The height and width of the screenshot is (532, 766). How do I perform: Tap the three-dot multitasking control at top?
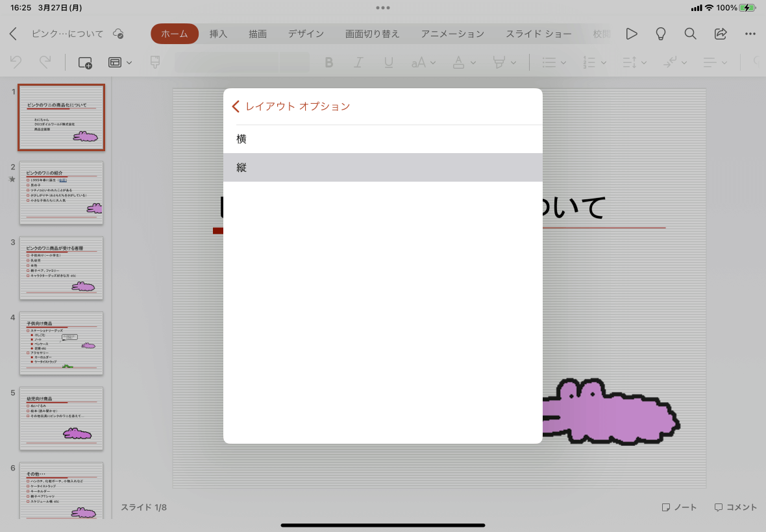point(383,8)
